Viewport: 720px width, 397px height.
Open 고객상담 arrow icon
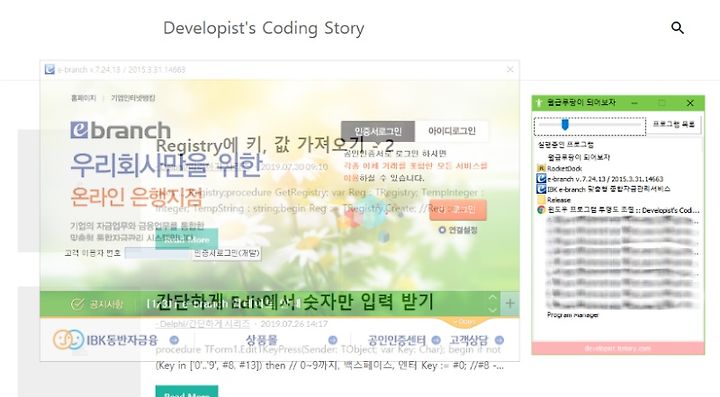pyautogui.click(x=499, y=340)
